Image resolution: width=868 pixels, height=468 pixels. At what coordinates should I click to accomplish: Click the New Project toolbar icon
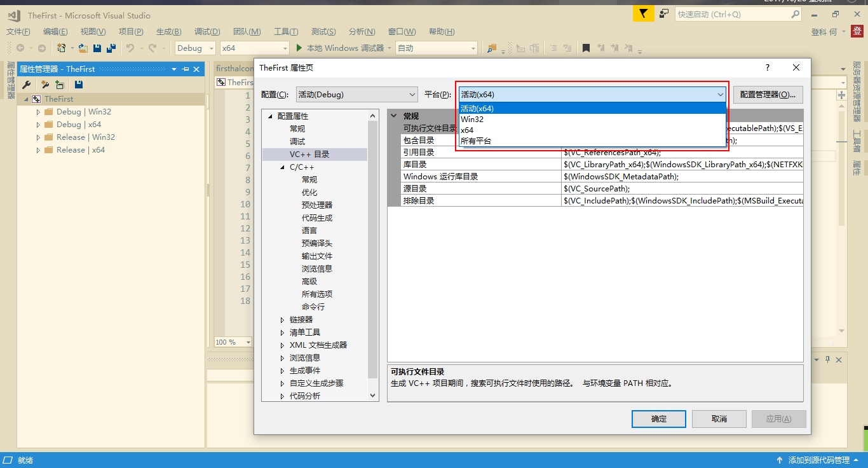point(62,48)
